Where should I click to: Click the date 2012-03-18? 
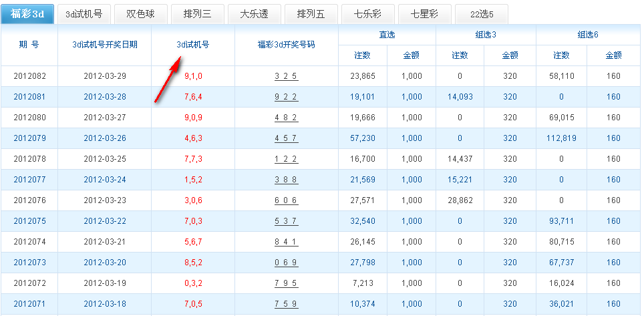point(105,304)
